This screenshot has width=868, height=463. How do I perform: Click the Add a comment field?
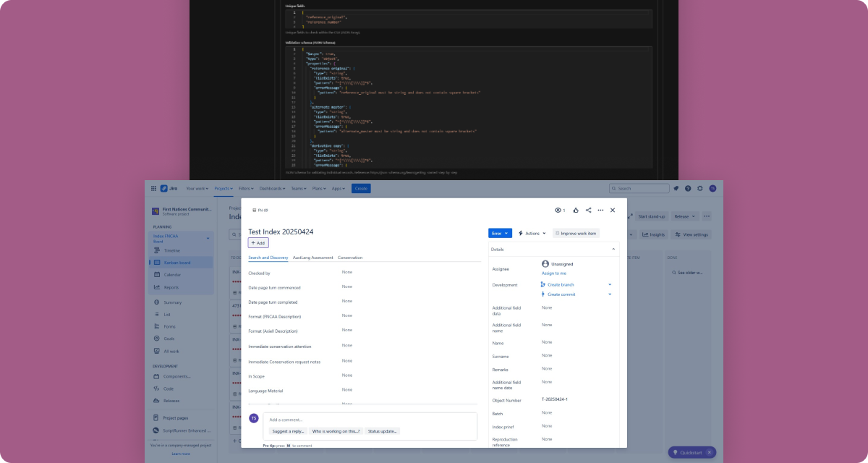[370, 420]
